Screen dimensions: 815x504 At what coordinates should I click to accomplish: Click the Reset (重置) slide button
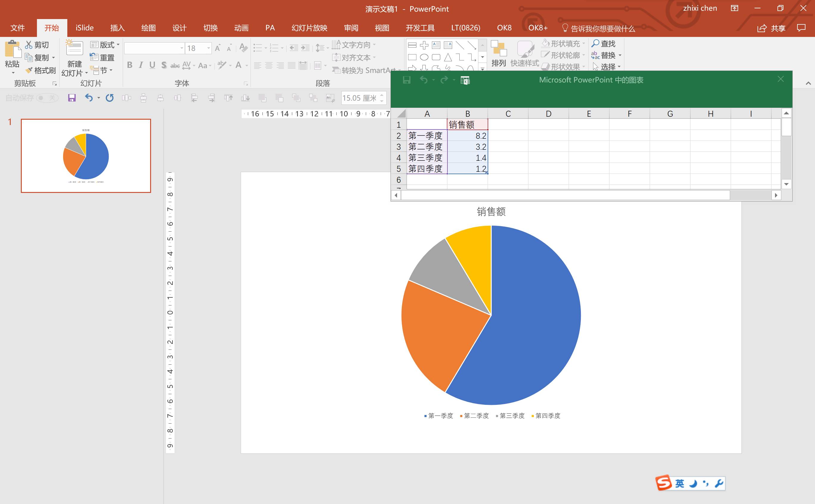102,57
